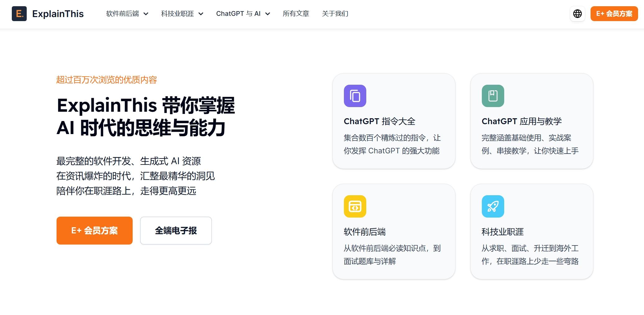Click the text 在资讯爆炸的时代，汇整最精华的洞见
The height and width of the screenshot is (315, 644).
click(135, 176)
